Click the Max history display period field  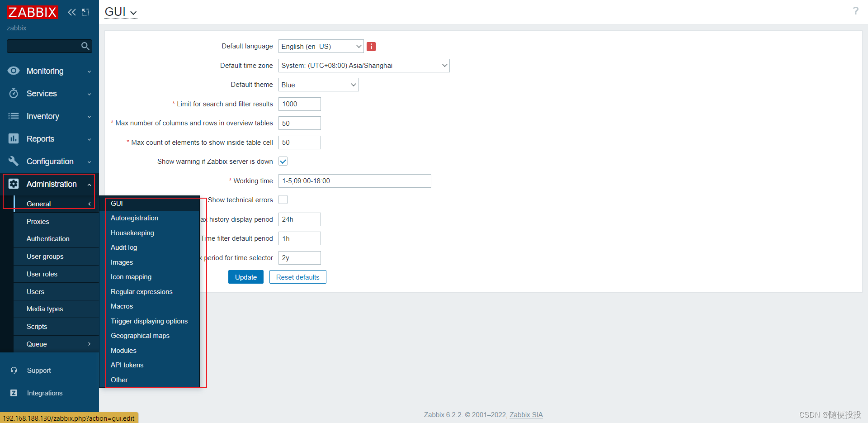[300, 219]
